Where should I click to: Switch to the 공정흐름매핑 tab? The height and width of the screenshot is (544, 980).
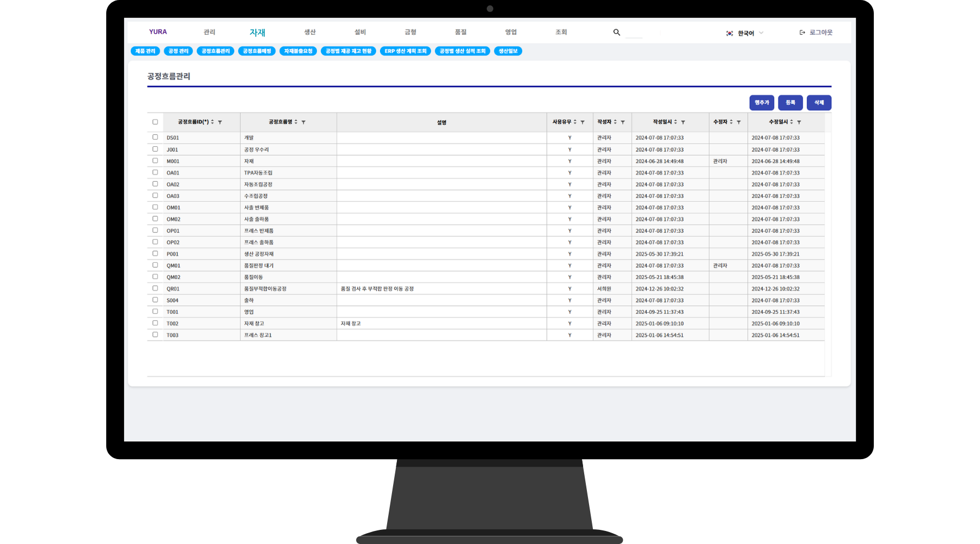[x=257, y=51]
